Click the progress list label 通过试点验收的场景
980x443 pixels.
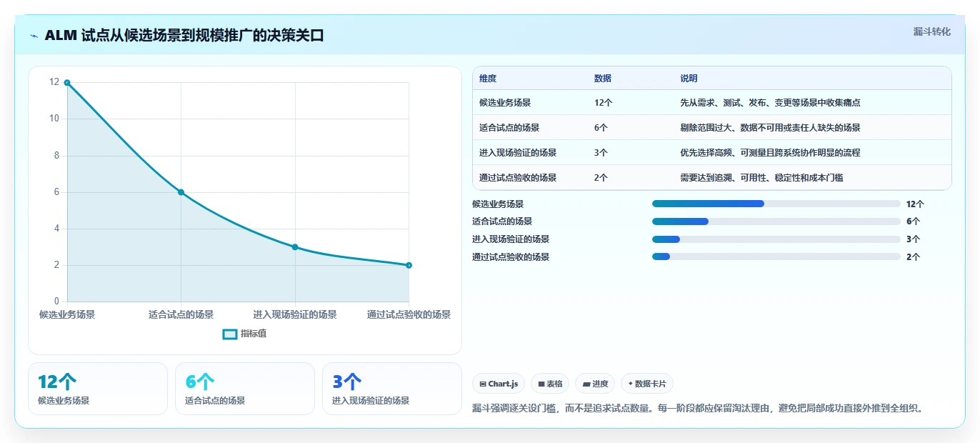click(x=511, y=257)
